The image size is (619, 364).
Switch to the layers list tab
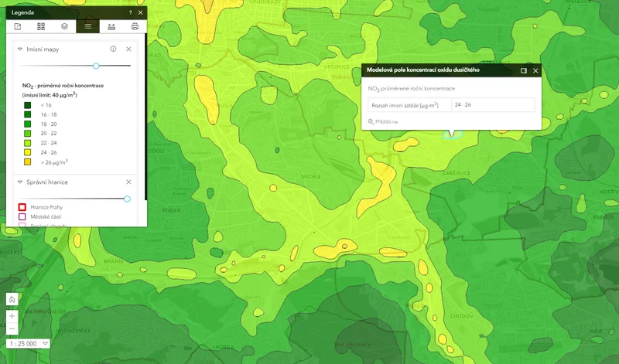tap(65, 26)
